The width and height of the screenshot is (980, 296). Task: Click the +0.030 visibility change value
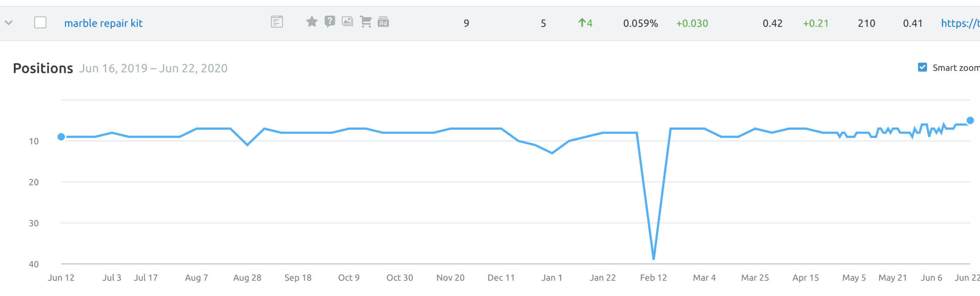coord(692,24)
